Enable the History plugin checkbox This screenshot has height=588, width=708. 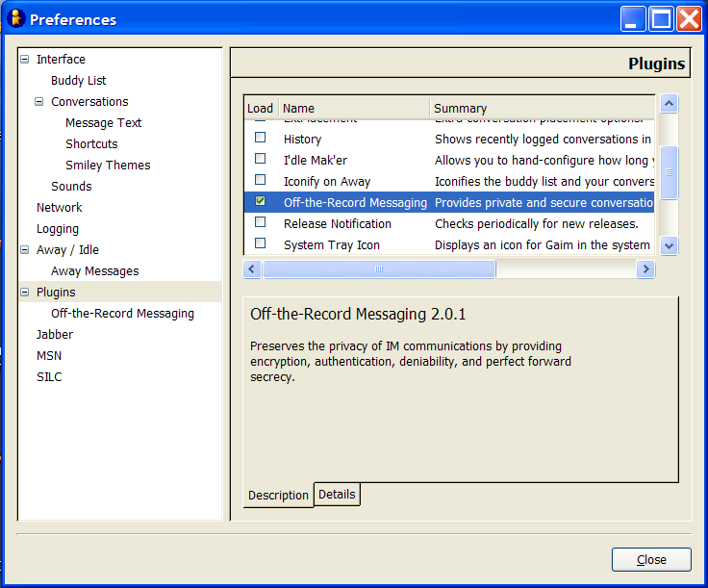[260, 138]
